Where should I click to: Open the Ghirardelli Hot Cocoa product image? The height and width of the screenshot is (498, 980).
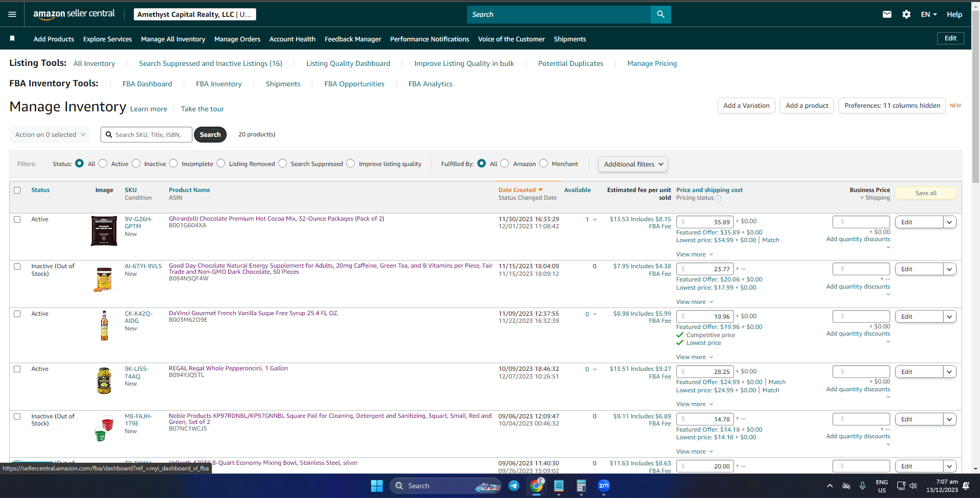point(104,231)
